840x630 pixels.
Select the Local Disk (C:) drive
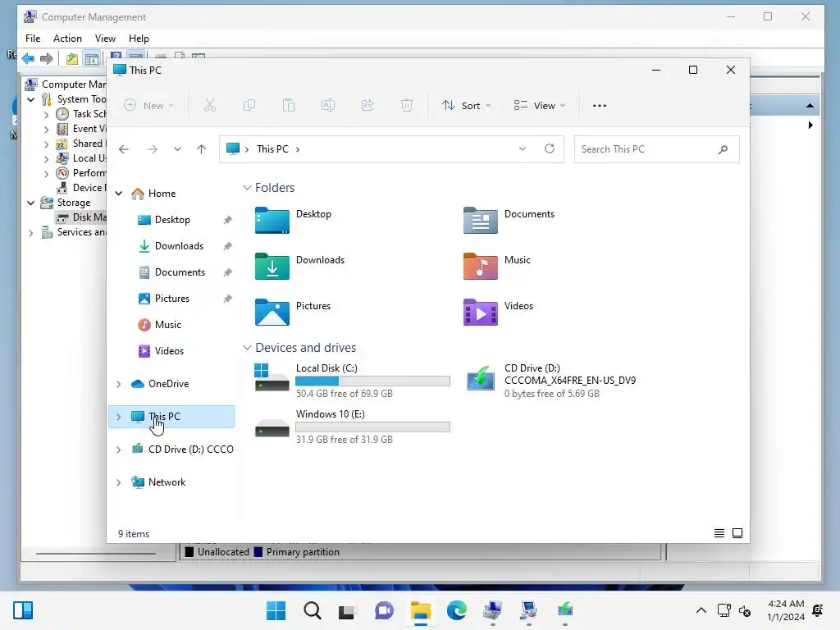pyautogui.click(x=352, y=381)
